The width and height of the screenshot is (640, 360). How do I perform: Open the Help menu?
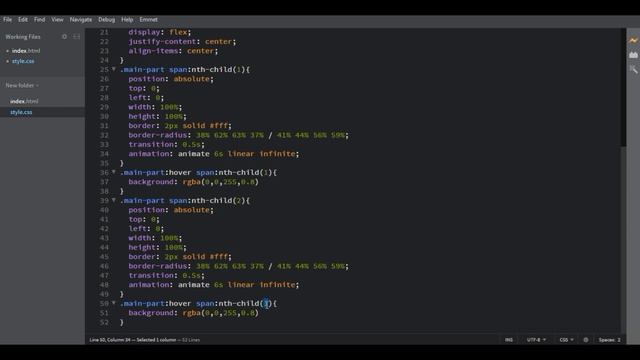point(127,20)
